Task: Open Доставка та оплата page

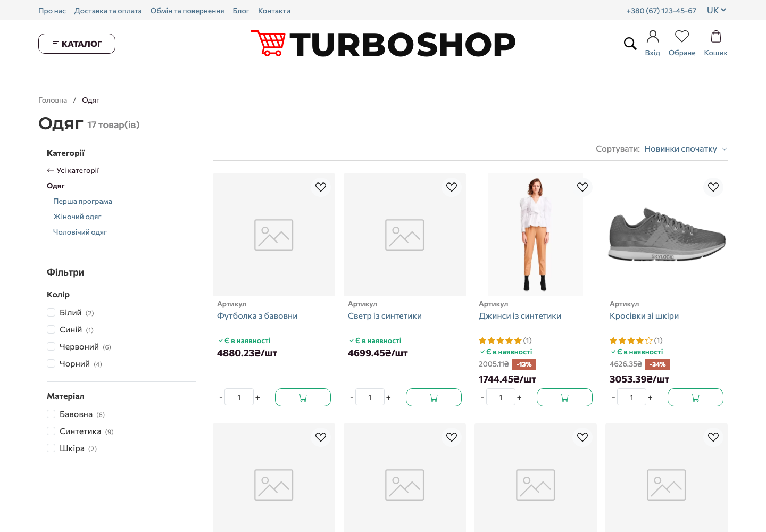Action: click(108, 11)
